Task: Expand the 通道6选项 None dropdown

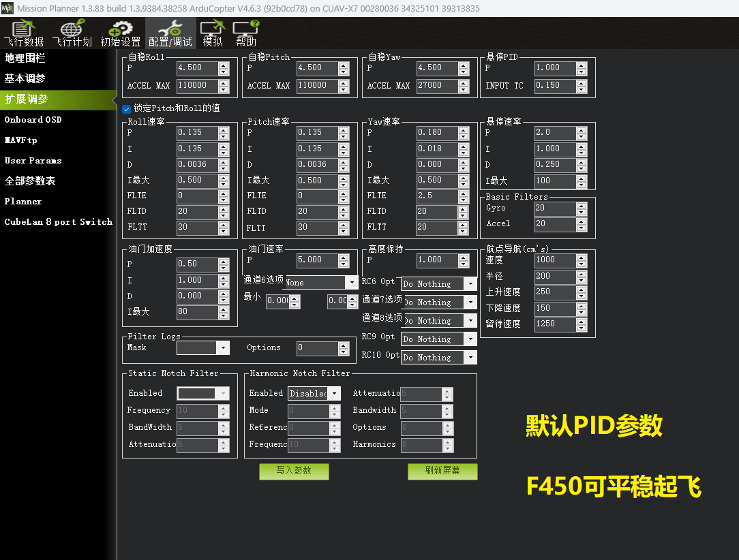Action: tap(352, 282)
